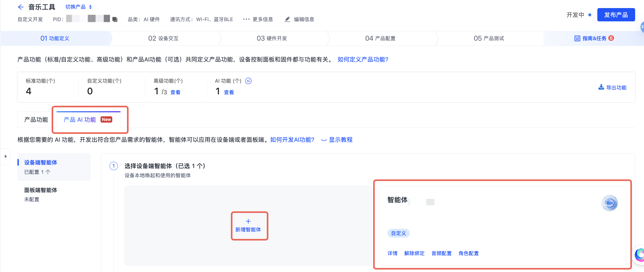Go to step 02 设备交互
Viewport: 644px width, 272px height.
163,38
